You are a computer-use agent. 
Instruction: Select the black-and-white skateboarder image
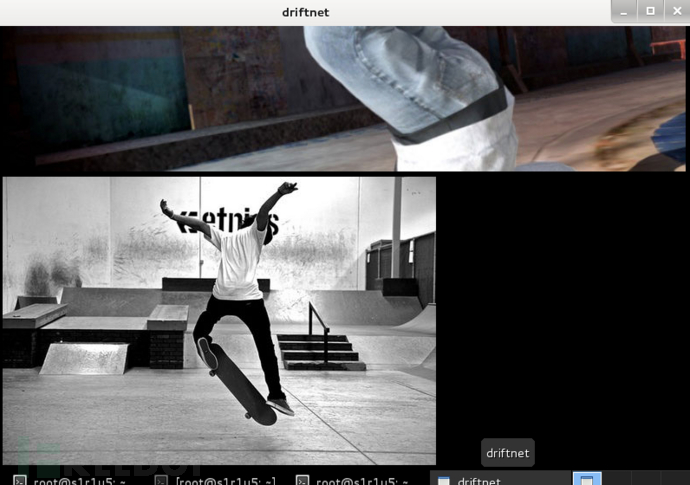pos(219,321)
